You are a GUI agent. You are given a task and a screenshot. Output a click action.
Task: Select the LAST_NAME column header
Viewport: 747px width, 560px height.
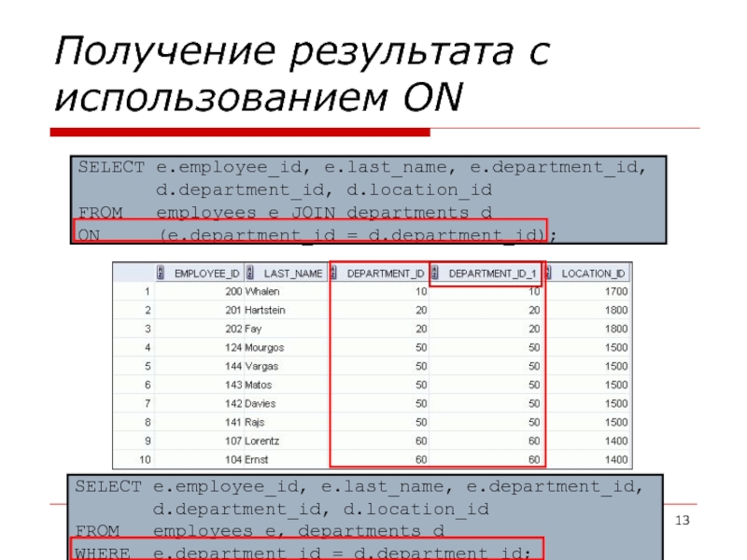point(287,273)
